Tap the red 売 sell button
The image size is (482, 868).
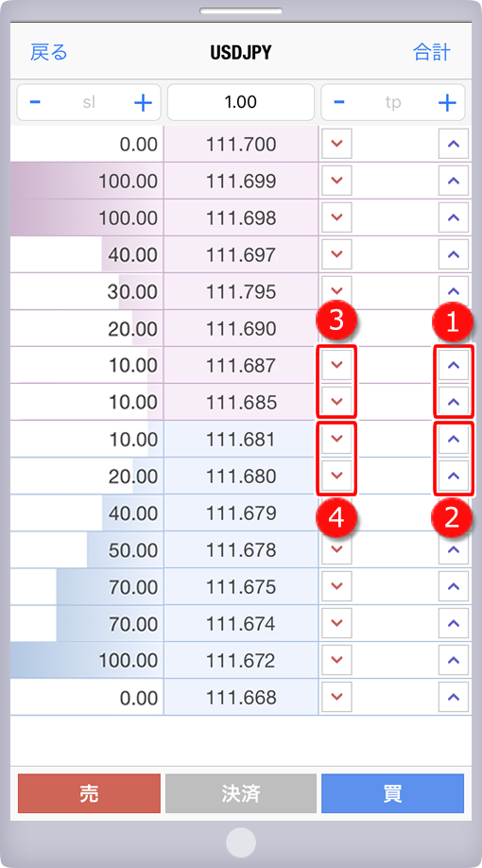[89, 793]
